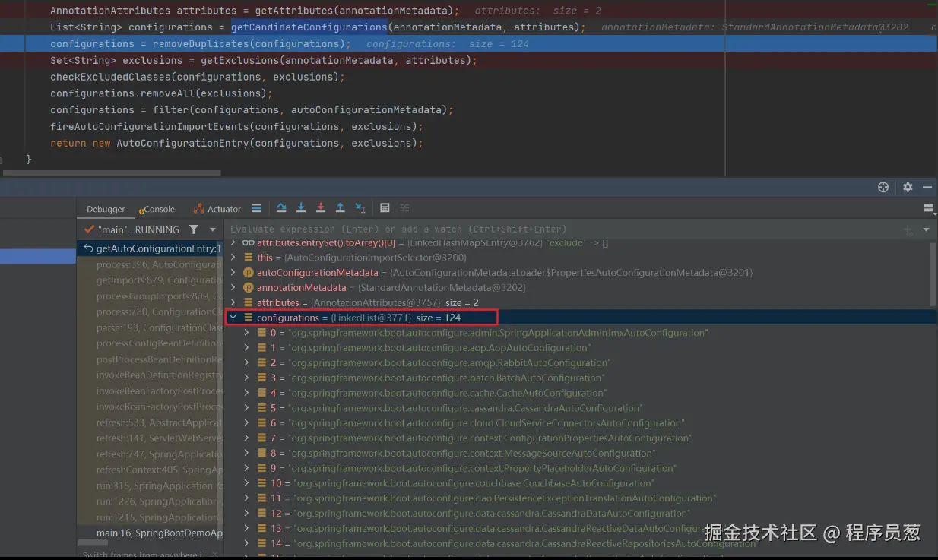
Task: Select the getAutoConfigurationEntry stack frame
Action: tap(150, 248)
